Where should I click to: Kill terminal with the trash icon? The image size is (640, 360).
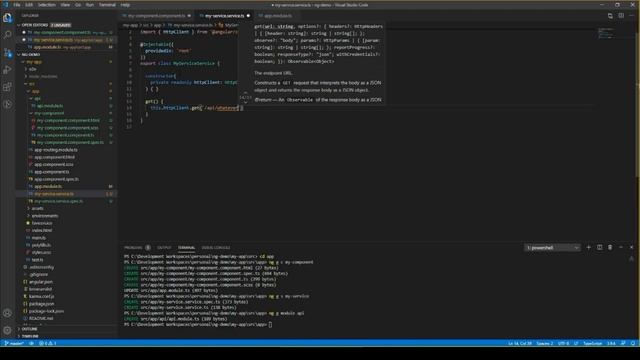click(x=610, y=247)
